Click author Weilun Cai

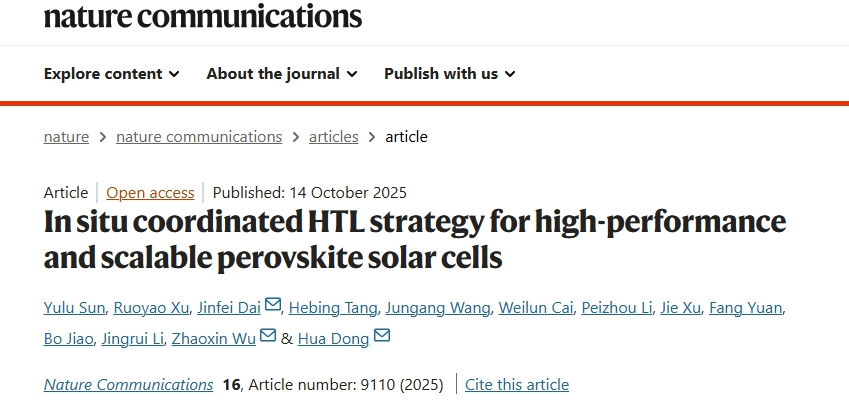[536, 306]
